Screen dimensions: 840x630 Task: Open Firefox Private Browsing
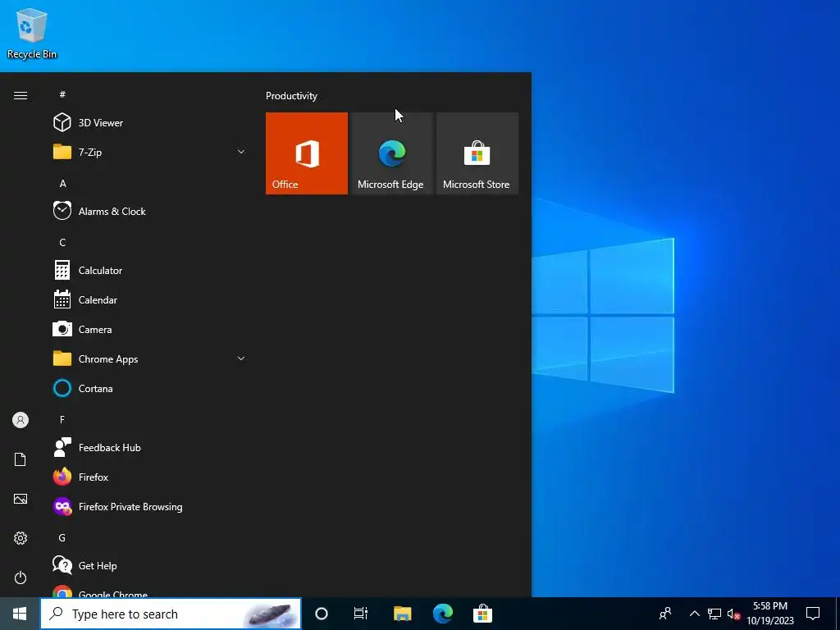[x=148, y=506]
